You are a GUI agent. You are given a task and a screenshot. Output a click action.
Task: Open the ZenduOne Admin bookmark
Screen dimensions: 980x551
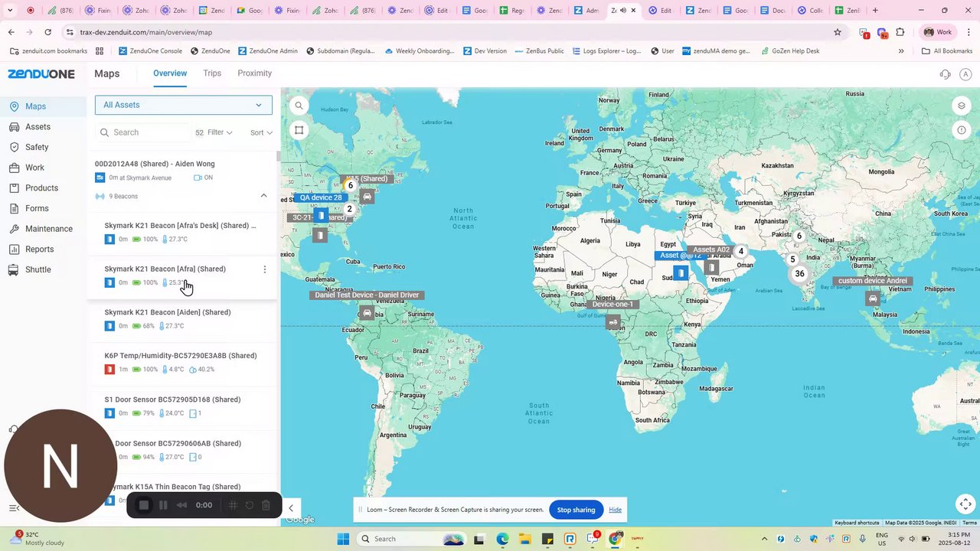[267, 51]
